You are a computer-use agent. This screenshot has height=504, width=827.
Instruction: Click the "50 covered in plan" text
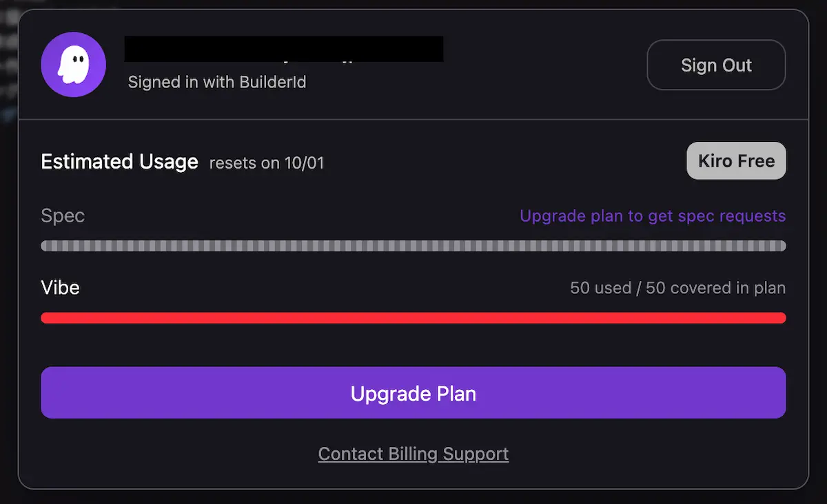715,288
